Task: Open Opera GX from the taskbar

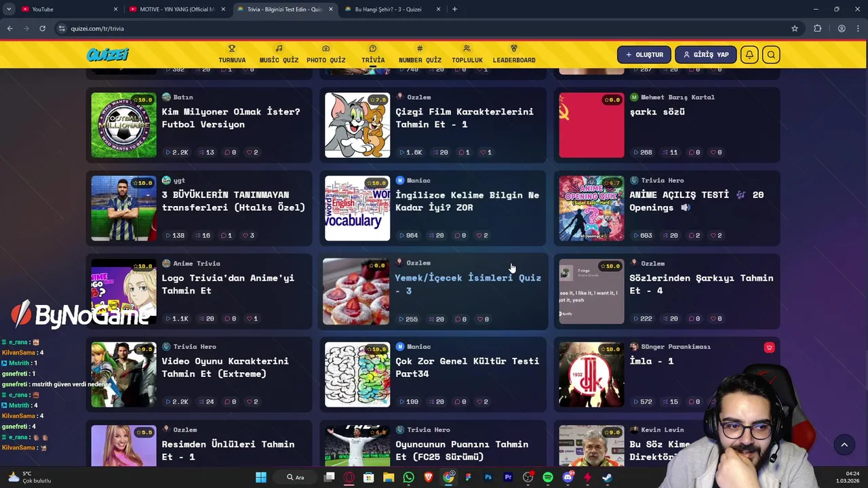Action: tap(349, 477)
